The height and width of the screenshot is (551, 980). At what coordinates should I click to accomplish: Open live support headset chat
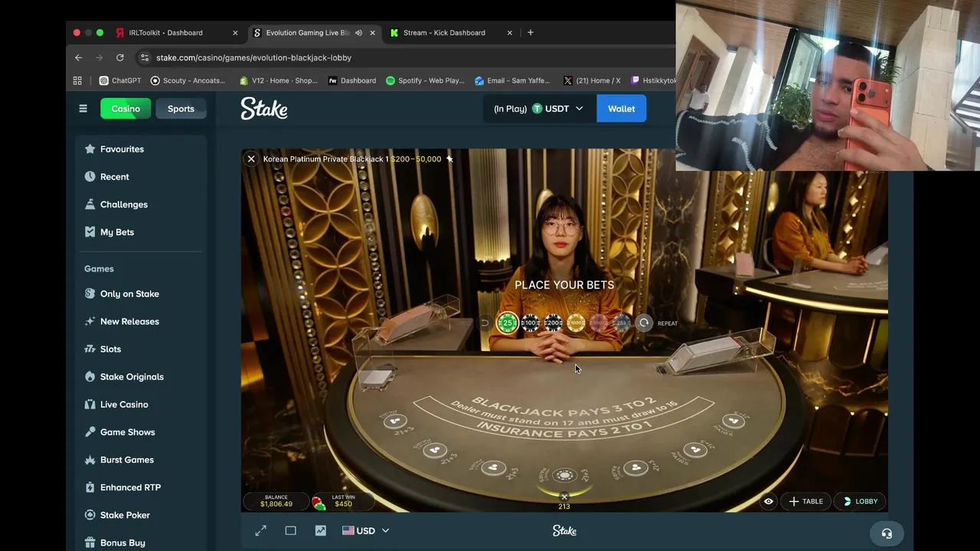[x=887, y=533]
